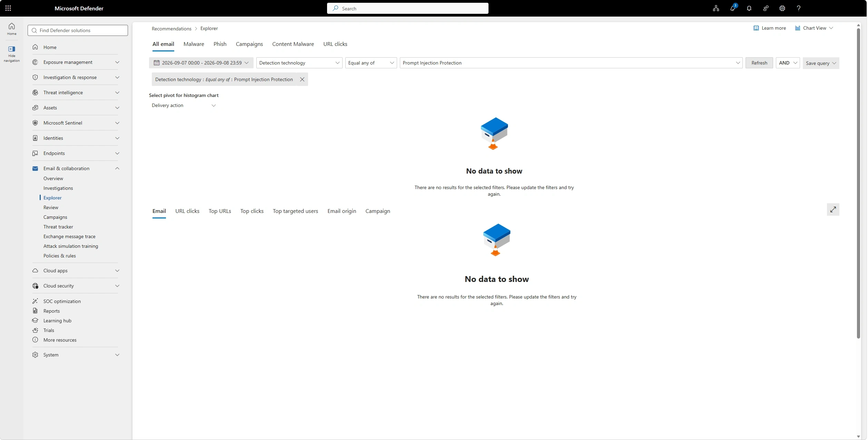
Task: Select the Email origin tab
Action: (342, 211)
